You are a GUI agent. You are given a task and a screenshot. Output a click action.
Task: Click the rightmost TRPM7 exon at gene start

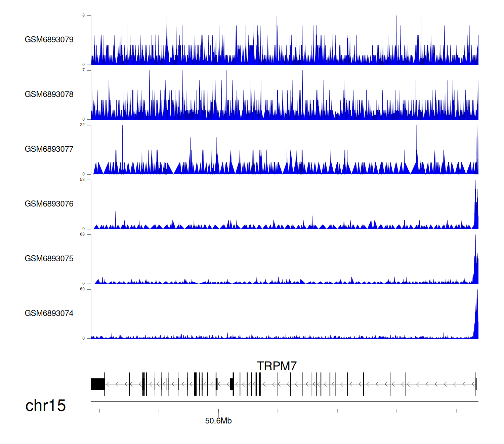coord(476,384)
